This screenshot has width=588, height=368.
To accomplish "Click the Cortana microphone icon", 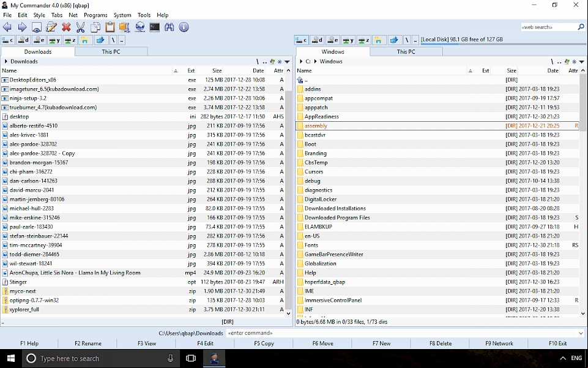I will tap(170, 359).
